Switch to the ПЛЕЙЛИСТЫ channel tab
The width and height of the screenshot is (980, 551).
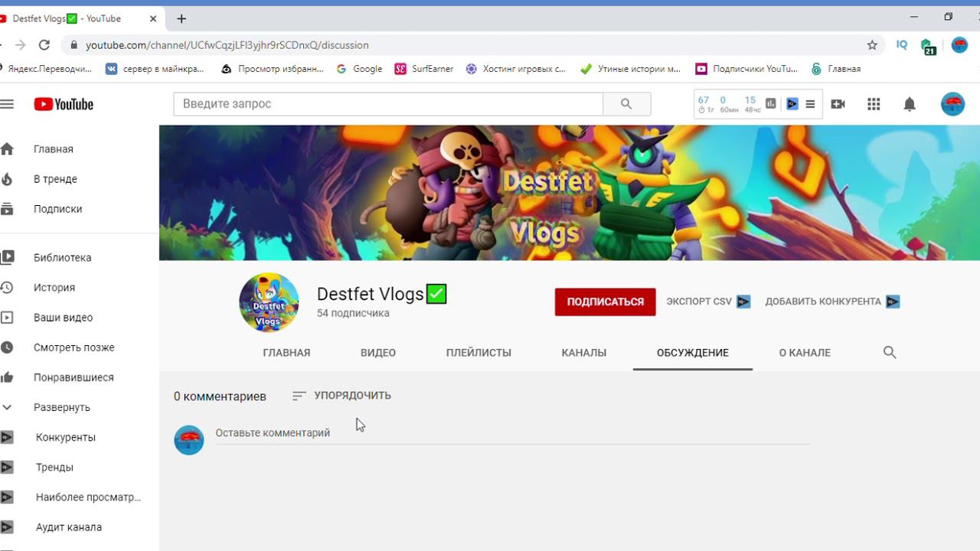click(x=479, y=353)
